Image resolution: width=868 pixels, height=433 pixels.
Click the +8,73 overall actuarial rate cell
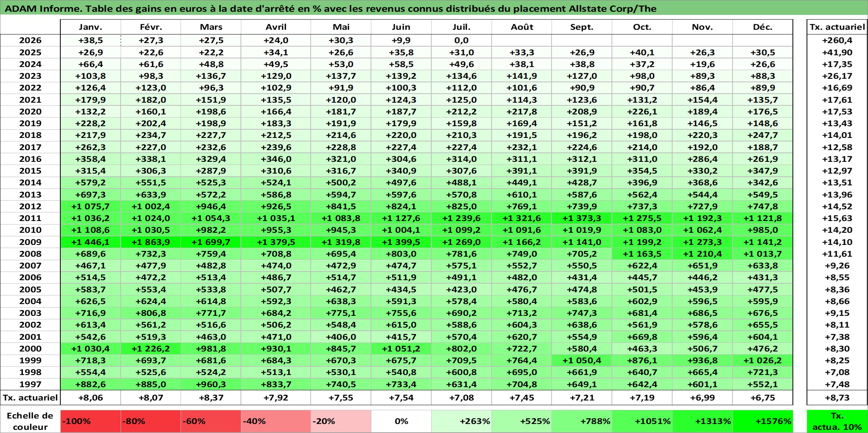tap(837, 398)
